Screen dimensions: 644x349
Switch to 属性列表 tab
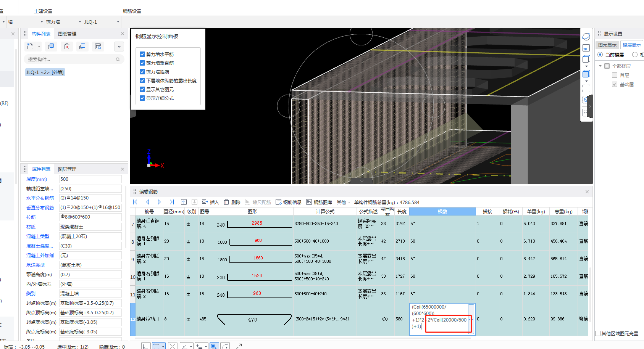(41, 169)
